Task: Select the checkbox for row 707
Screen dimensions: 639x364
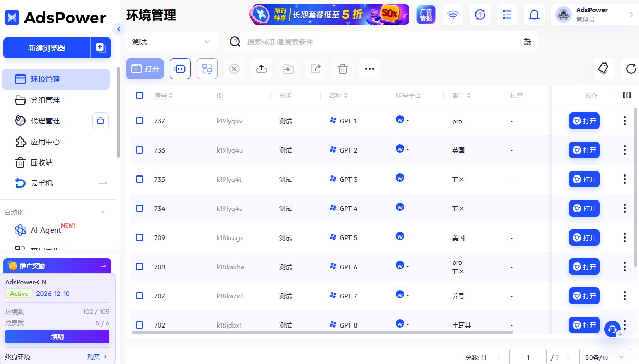Action: click(140, 296)
